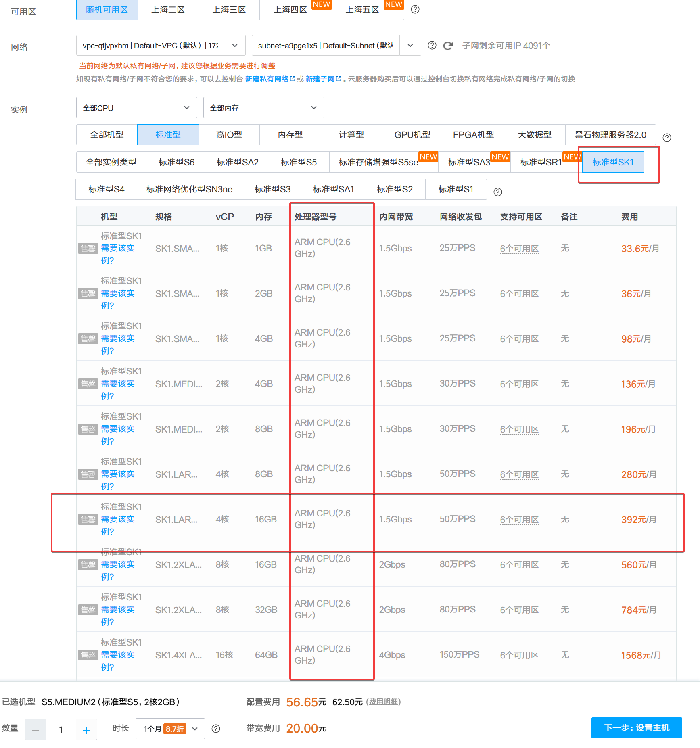Click help icon beside instance family tabs
700x748 pixels.
667,138
